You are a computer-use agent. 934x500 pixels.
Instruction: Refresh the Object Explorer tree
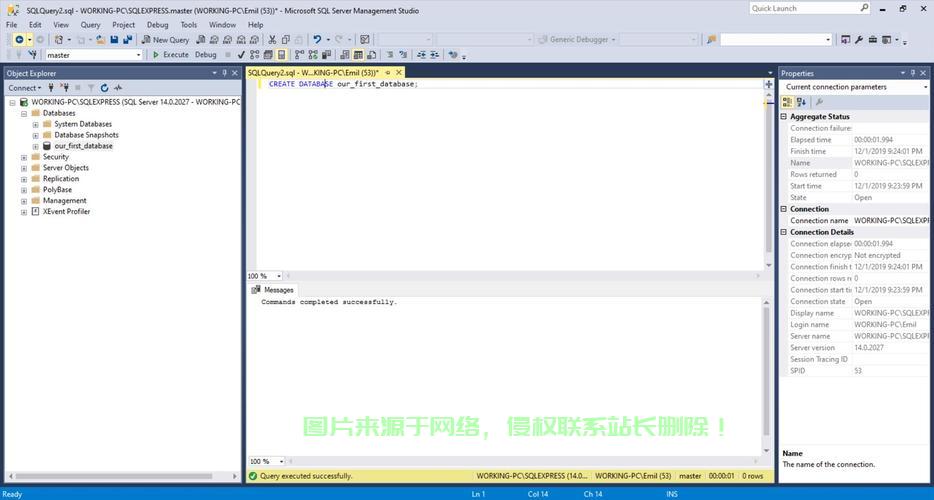[104, 88]
